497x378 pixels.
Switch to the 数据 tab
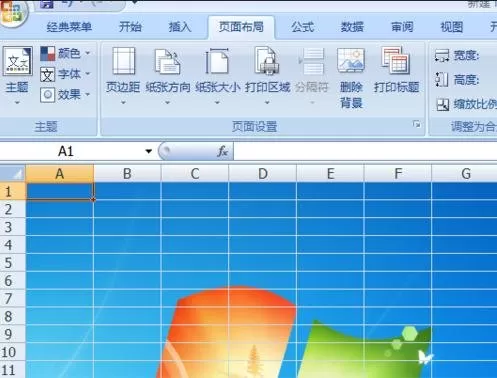pos(352,27)
